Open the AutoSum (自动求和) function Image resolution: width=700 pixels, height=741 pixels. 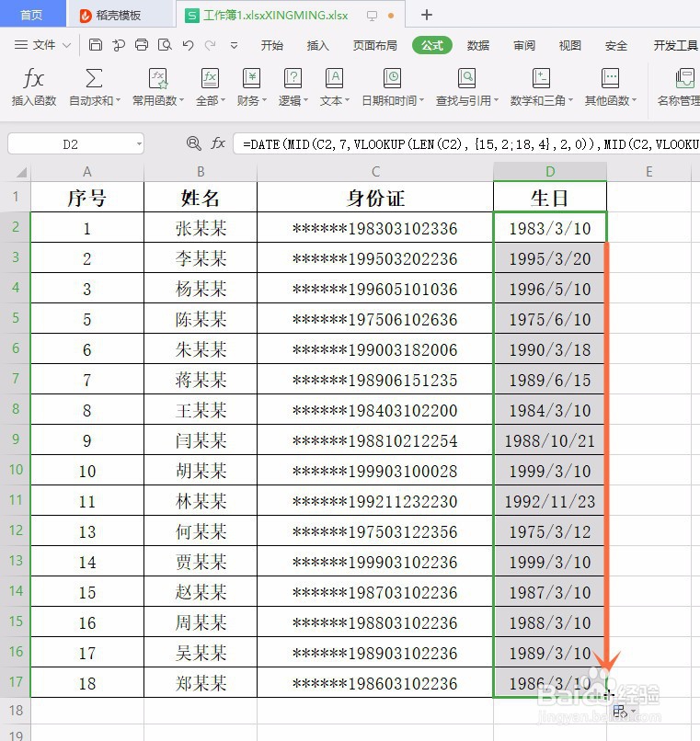coord(95,86)
